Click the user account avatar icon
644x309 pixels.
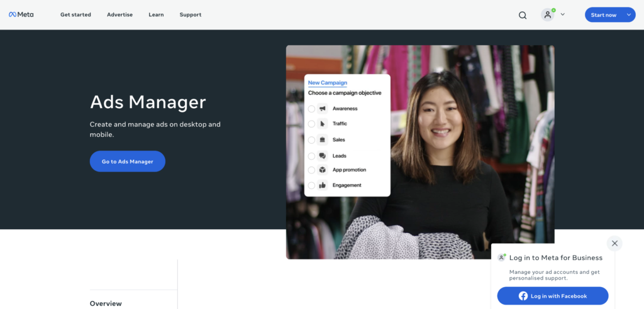click(x=548, y=15)
